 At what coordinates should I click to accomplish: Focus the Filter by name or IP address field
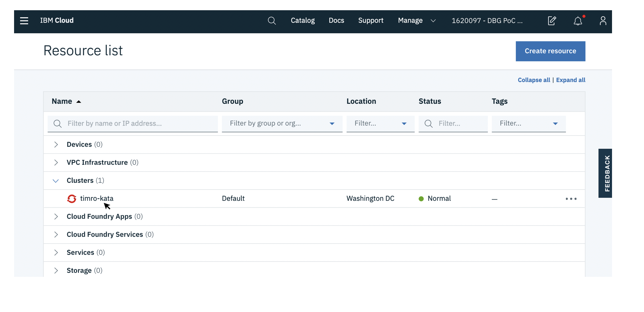(x=133, y=124)
